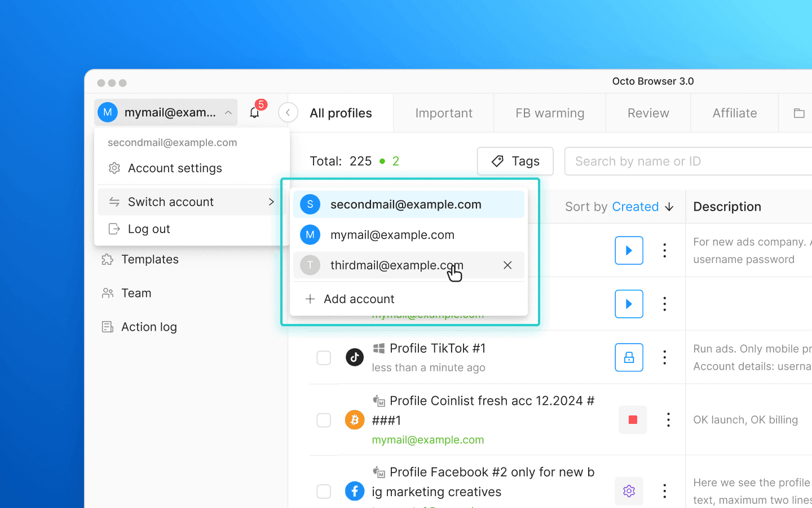The height and width of the screenshot is (508, 812).
Task: Open Action log in the sidebar
Action: 149,327
